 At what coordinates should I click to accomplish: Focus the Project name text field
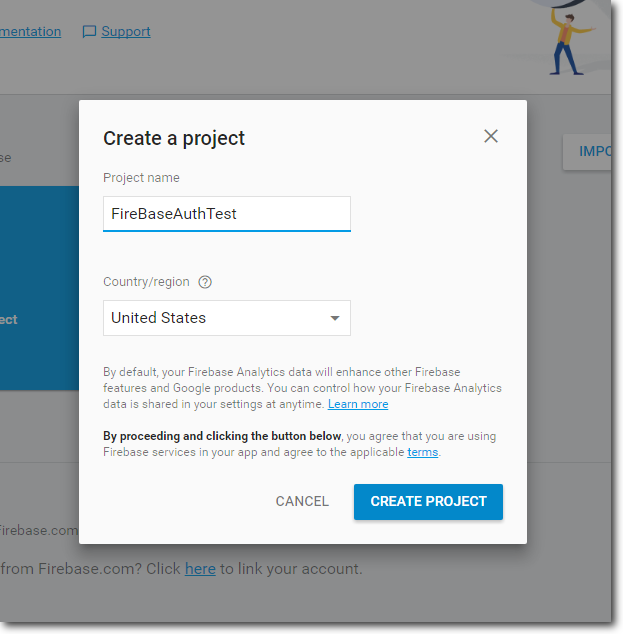point(226,213)
